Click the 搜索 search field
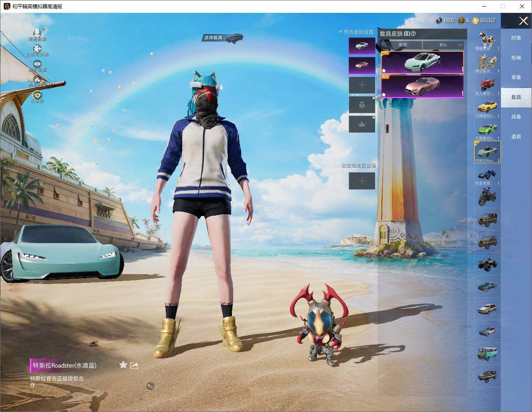 coord(401,45)
